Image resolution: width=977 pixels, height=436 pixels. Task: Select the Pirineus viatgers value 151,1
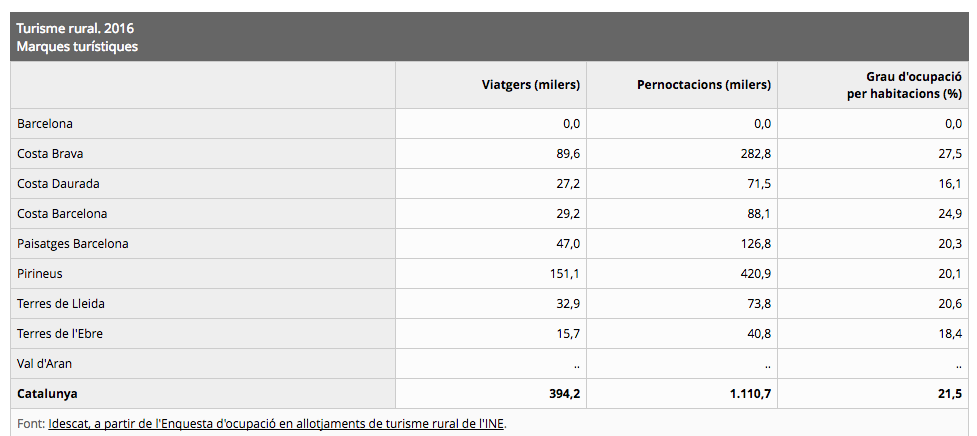(x=565, y=273)
